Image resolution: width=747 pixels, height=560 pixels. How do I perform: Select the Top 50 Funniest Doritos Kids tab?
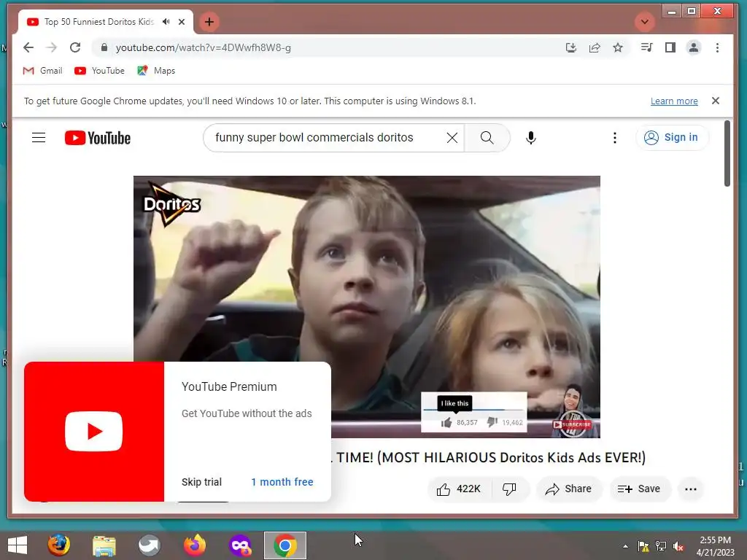(98, 22)
